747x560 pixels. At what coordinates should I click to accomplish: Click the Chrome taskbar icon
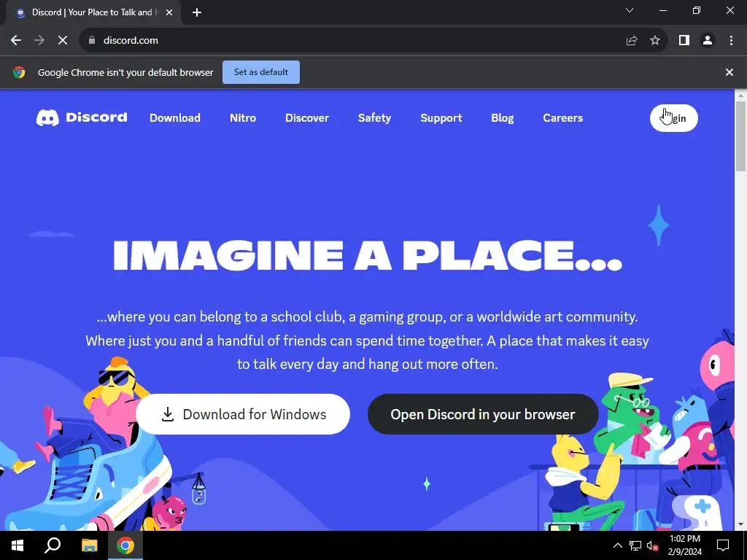125,545
